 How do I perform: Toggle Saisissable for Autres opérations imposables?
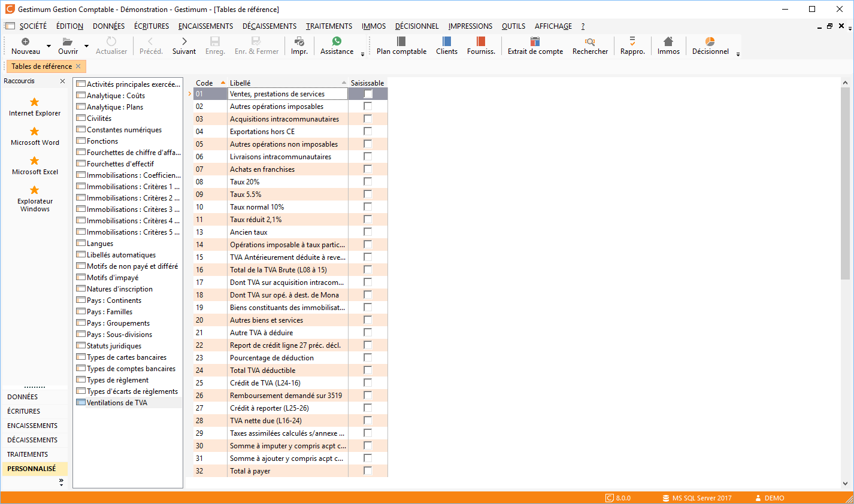368,107
